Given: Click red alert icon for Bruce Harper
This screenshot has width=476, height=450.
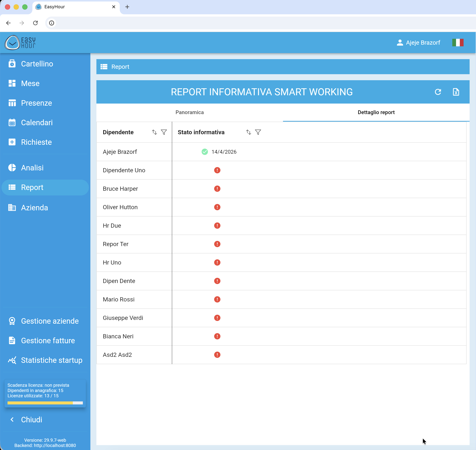Looking at the screenshot, I should pos(217,189).
